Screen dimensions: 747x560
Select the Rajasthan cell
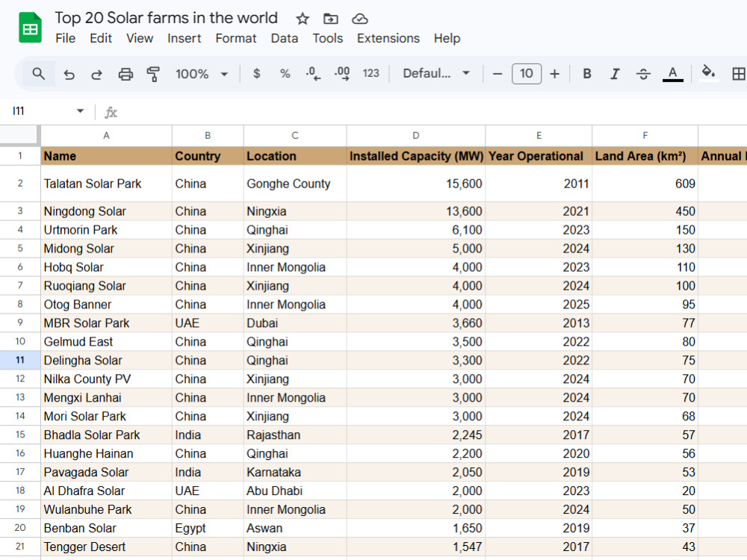pyautogui.click(x=295, y=435)
